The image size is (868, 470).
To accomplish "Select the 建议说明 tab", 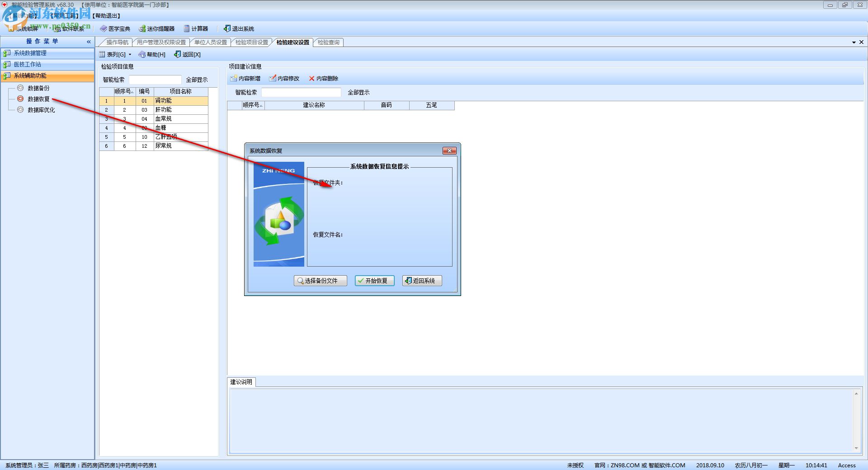I will pyautogui.click(x=241, y=382).
